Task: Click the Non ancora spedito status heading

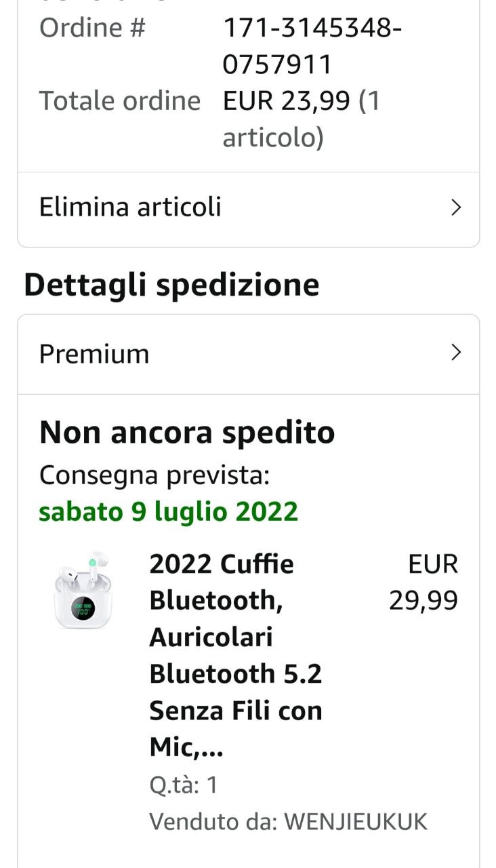Action: pyautogui.click(x=187, y=432)
